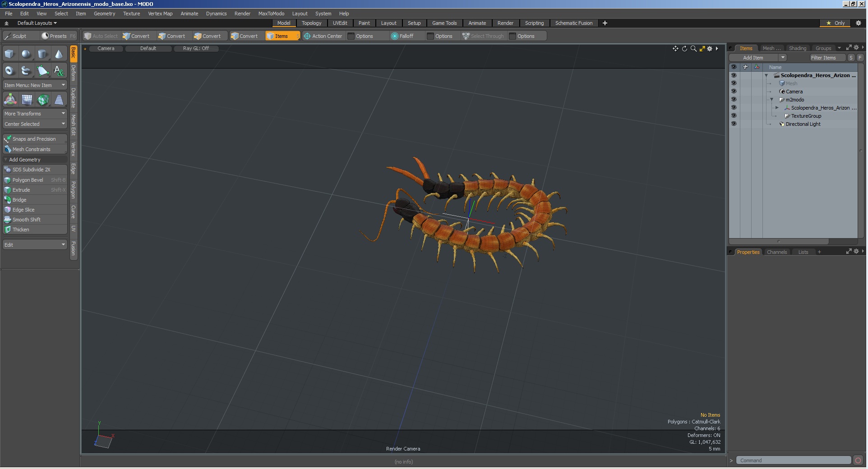Open the Presets browser

point(58,36)
